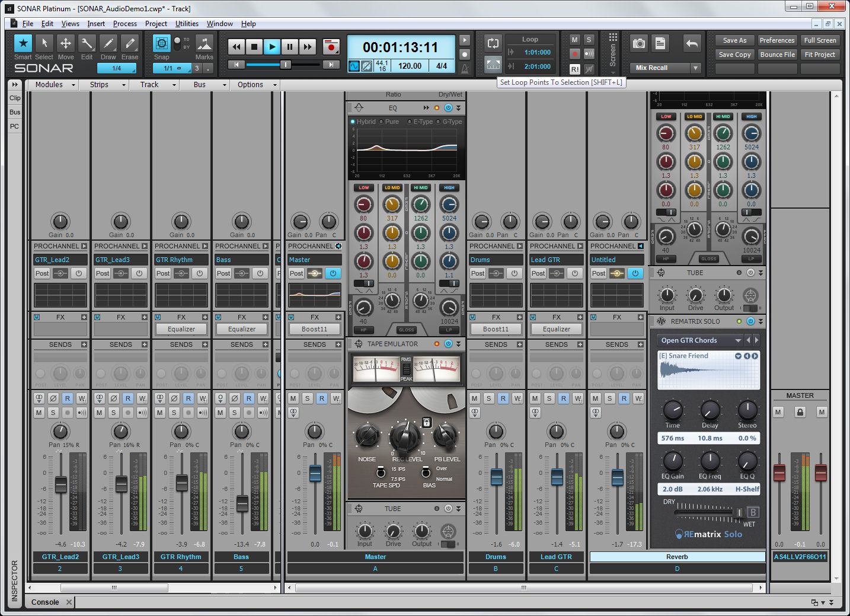Viewport: 850px width, 616px height.
Task: Click the 120.00 tempo field
Action: point(410,66)
